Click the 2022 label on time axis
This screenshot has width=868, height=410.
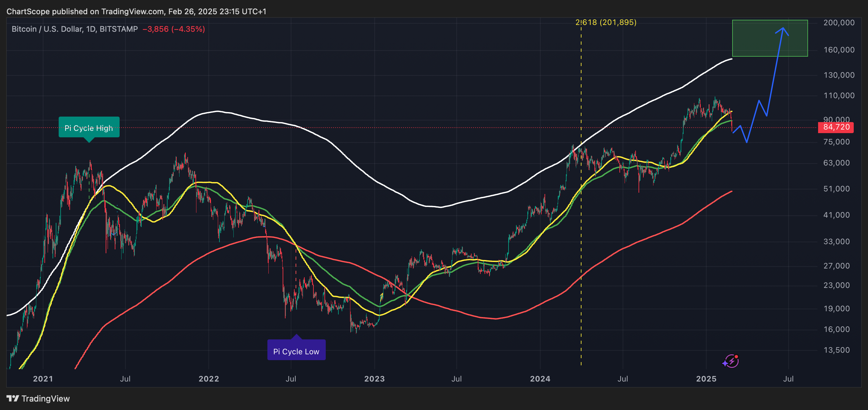coord(209,379)
